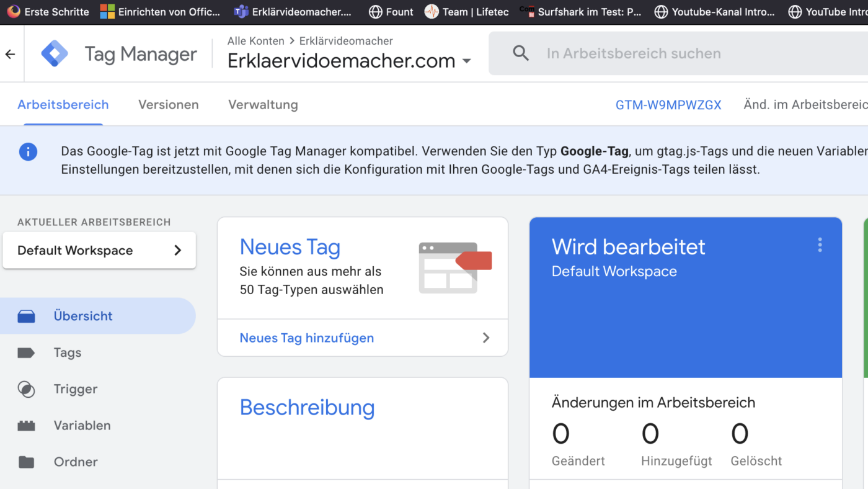Click chevron beside Neues Tag hinzufügen

click(486, 338)
